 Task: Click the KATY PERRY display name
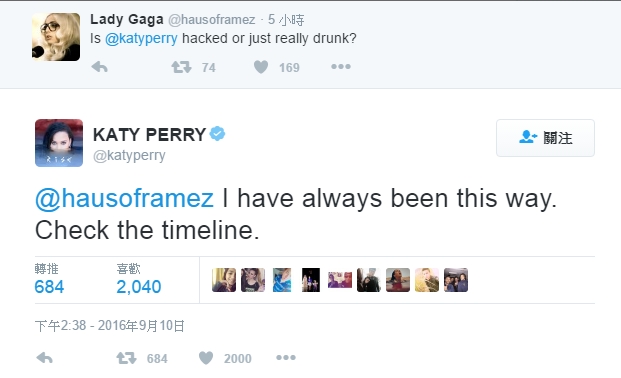click(149, 135)
